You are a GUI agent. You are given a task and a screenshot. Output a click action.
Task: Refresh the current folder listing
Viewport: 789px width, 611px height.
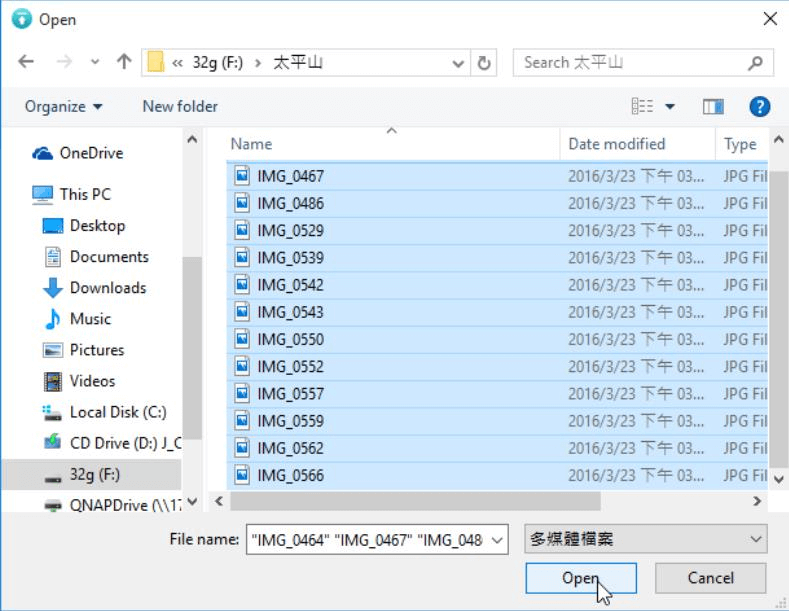(x=485, y=62)
